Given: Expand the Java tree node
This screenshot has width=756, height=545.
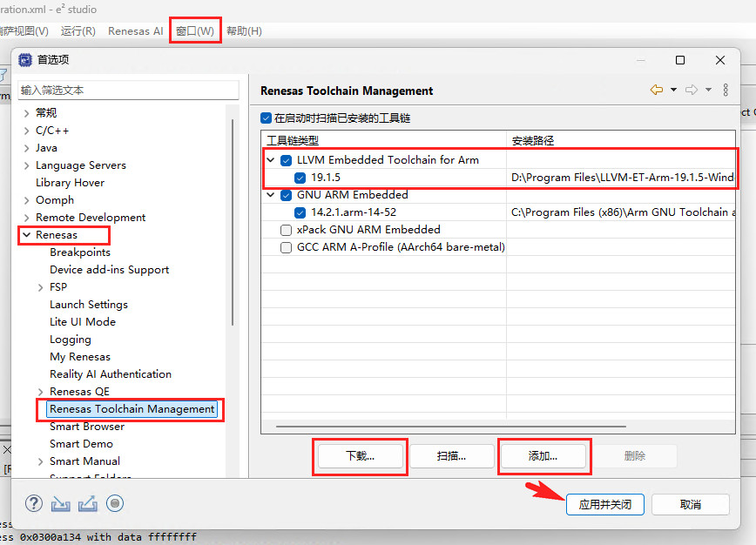Looking at the screenshot, I should 26,148.
